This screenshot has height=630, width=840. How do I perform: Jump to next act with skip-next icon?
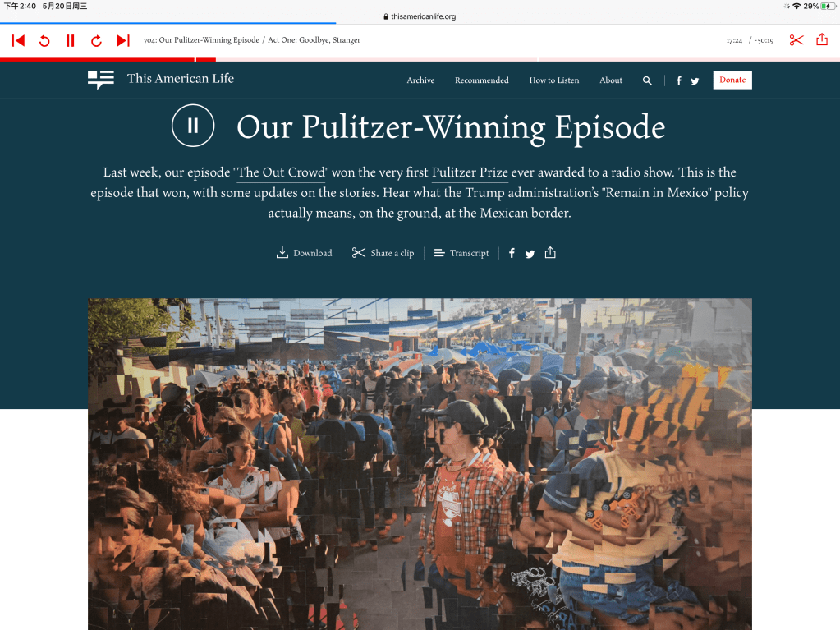coord(123,41)
